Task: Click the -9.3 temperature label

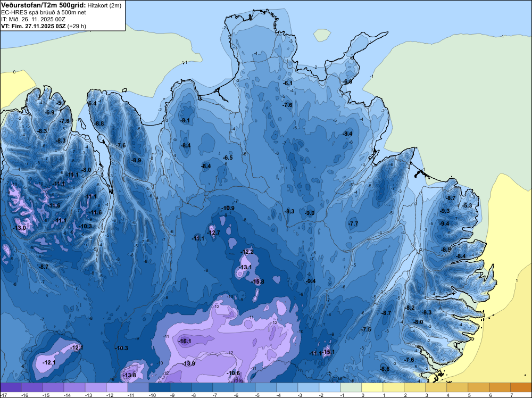Action: pos(444,211)
